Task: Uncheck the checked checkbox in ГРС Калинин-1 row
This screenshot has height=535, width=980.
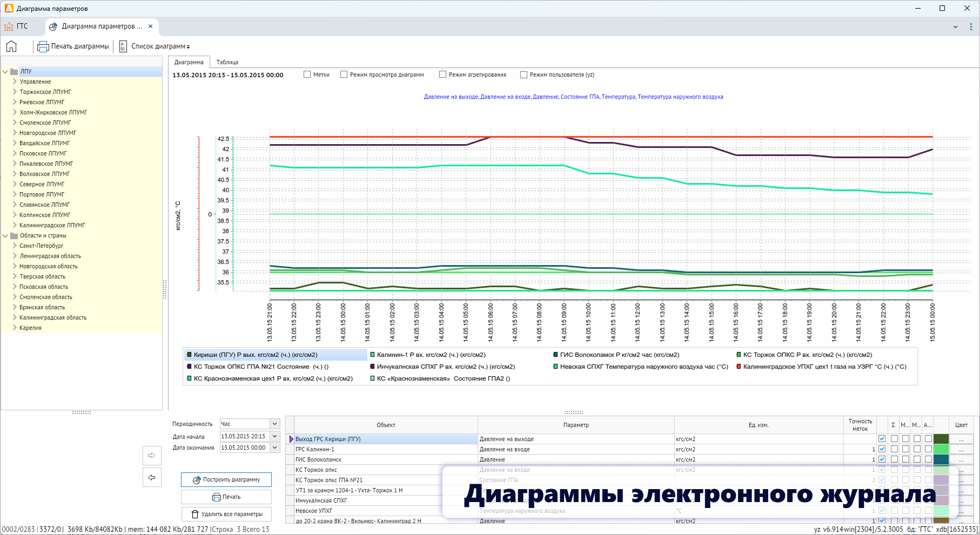Action: point(882,449)
